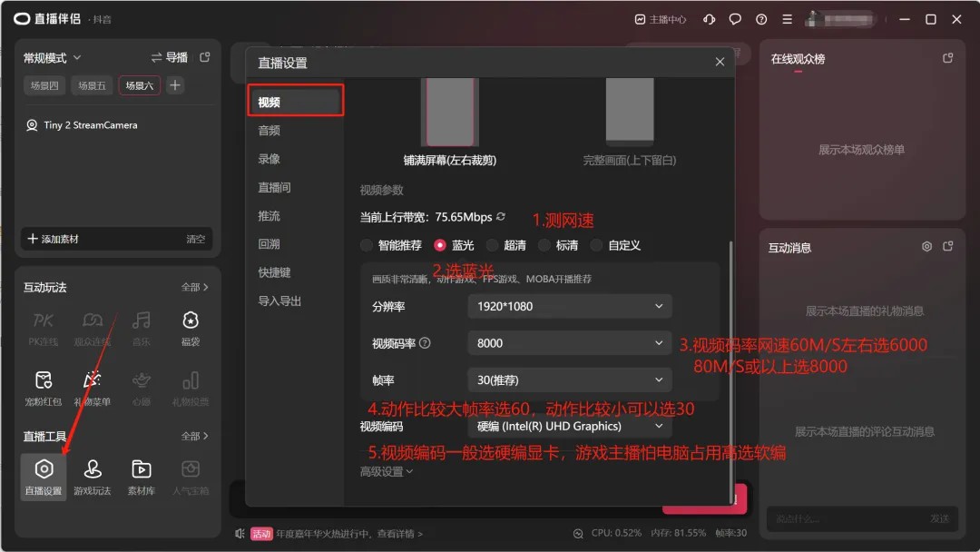This screenshot has width=980, height=552.
Task: Click 添加素材 button
Action: [x=54, y=239]
